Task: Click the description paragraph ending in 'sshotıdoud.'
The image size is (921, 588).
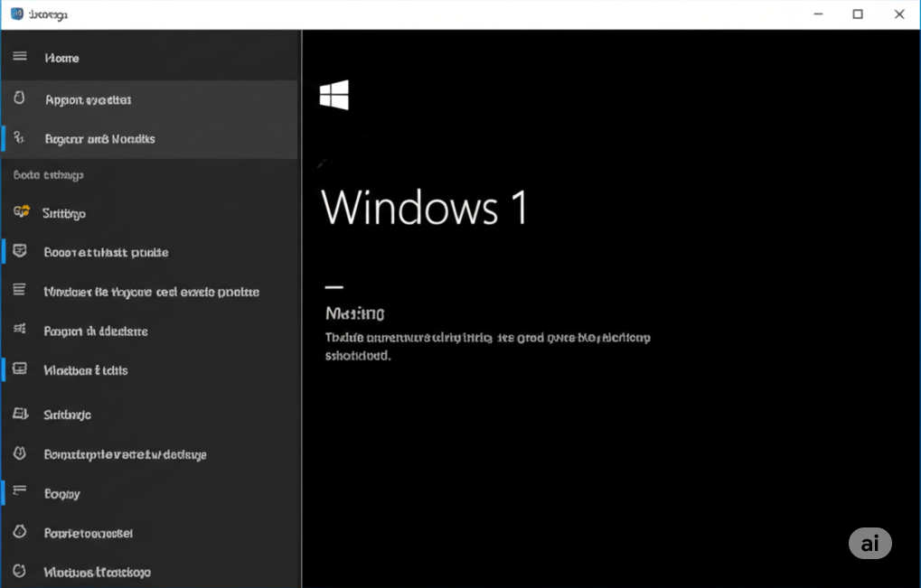Action: 488,346
